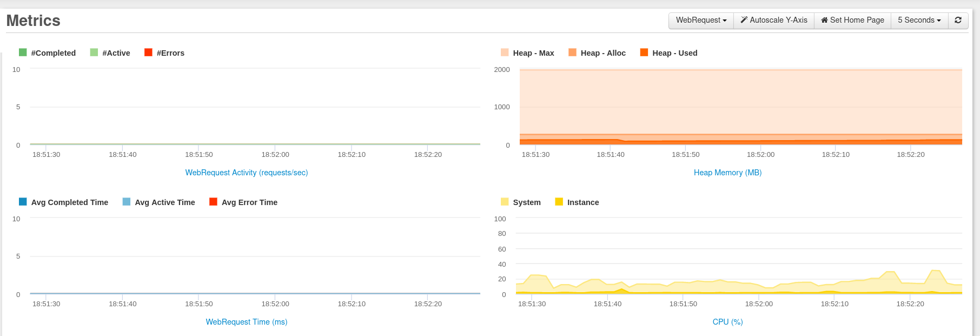Viewport: 980px width, 336px height.
Task: Click the #Errors legend label
Action: [170, 53]
